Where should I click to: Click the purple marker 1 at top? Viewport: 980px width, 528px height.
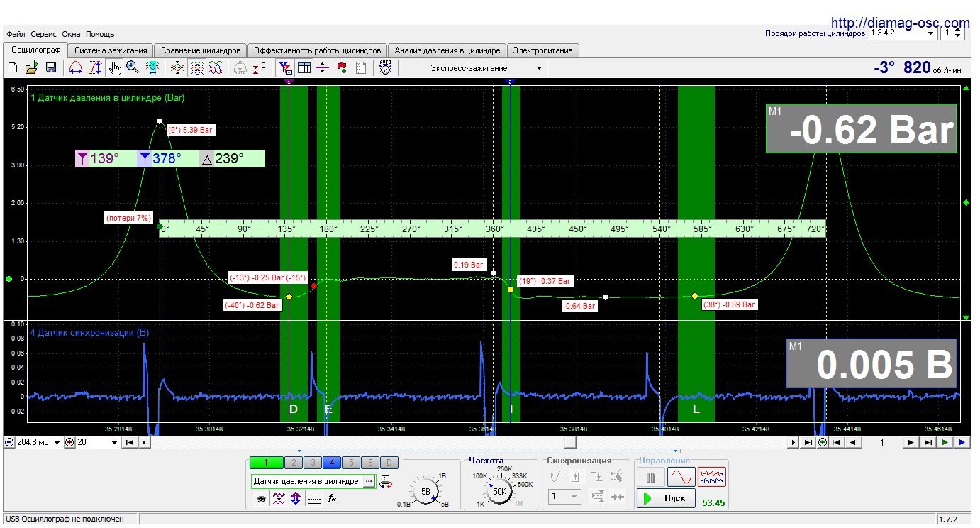click(x=289, y=82)
